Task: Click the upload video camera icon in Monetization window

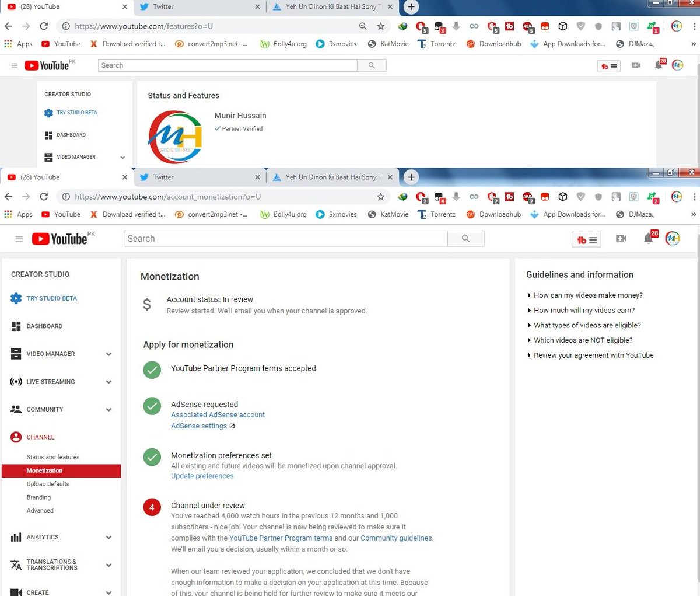Action: 621,238
